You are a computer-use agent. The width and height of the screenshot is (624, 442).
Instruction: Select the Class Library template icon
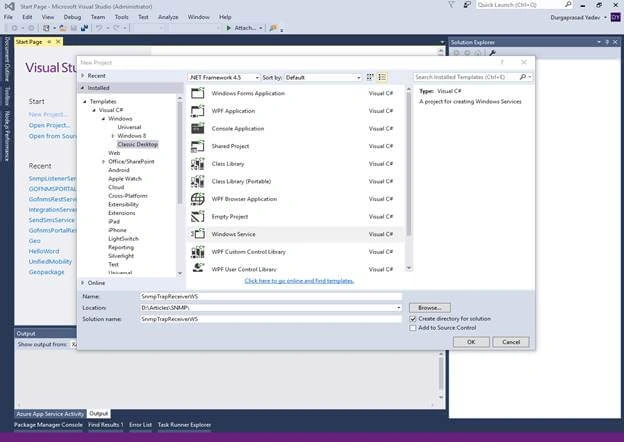(198, 164)
